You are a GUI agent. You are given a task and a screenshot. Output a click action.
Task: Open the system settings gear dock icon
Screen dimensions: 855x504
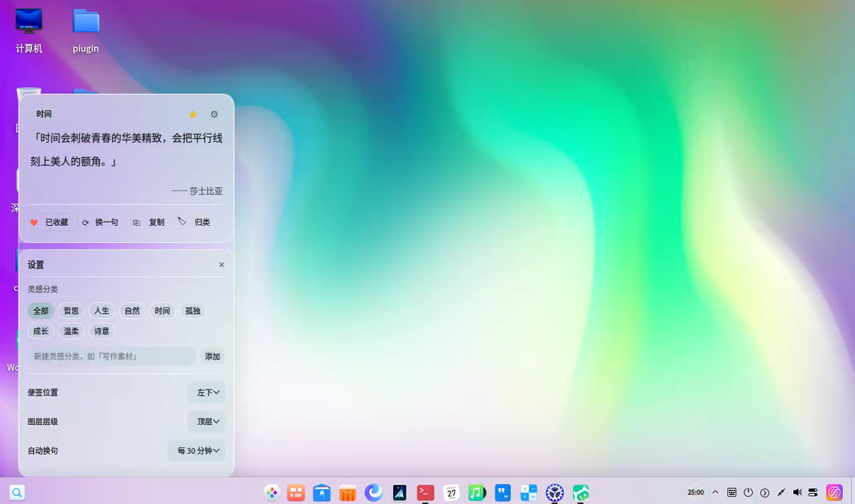pyautogui.click(x=554, y=493)
